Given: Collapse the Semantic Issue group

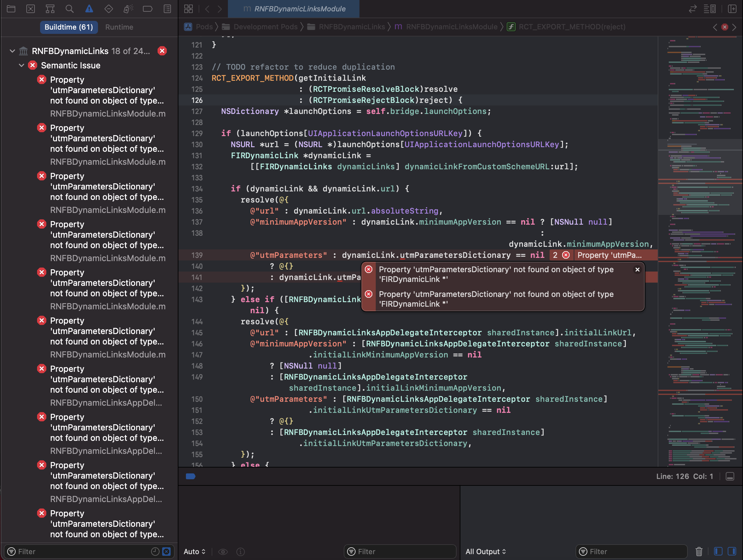Looking at the screenshot, I should pyautogui.click(x=21, y=65).
